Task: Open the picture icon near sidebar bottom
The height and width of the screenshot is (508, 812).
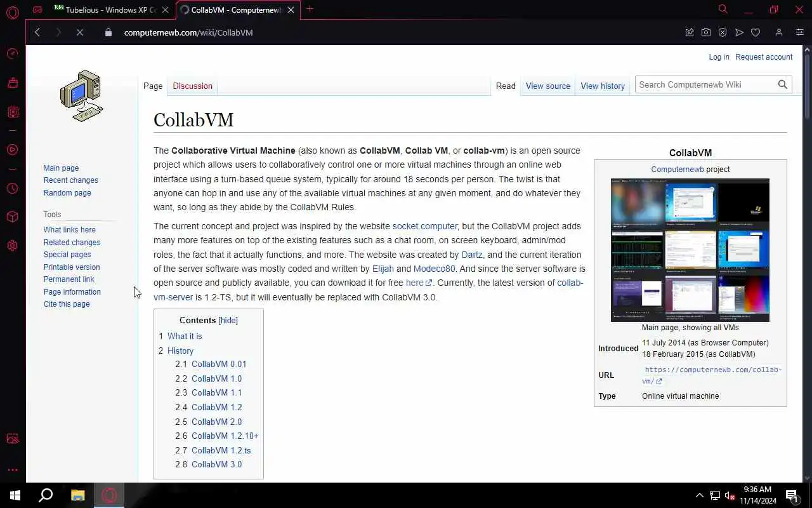Action: click(12, 439)
